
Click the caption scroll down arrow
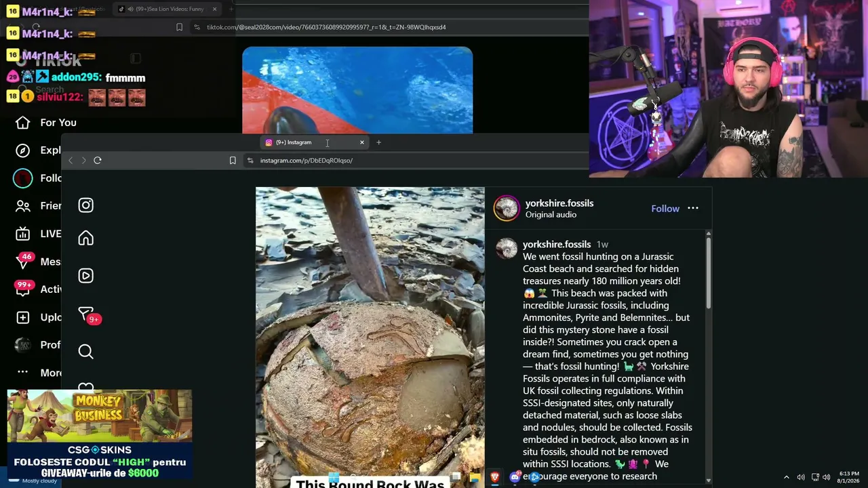click(709, 481)
